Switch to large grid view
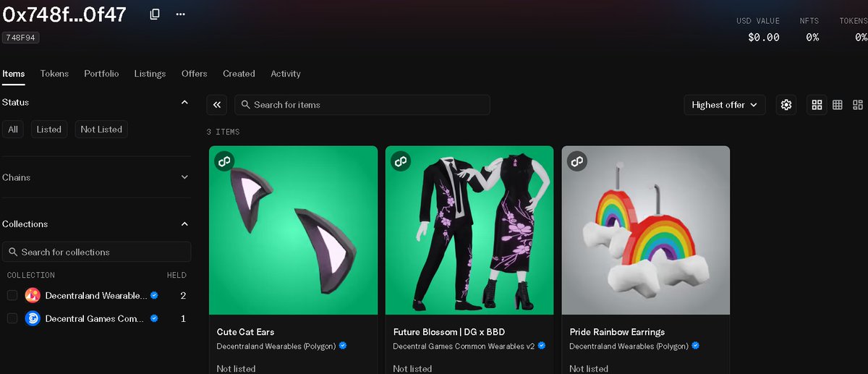 tap(817, 105)
